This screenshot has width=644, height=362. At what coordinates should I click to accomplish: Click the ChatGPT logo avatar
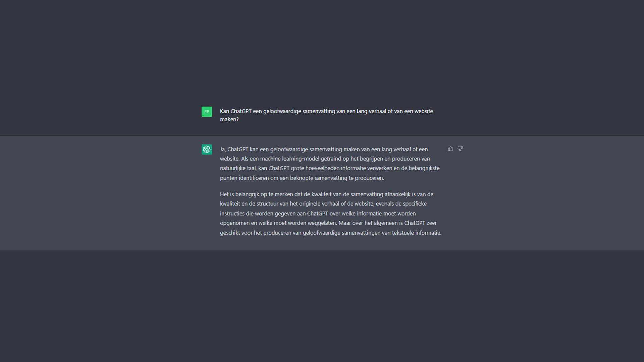[207, 149]
